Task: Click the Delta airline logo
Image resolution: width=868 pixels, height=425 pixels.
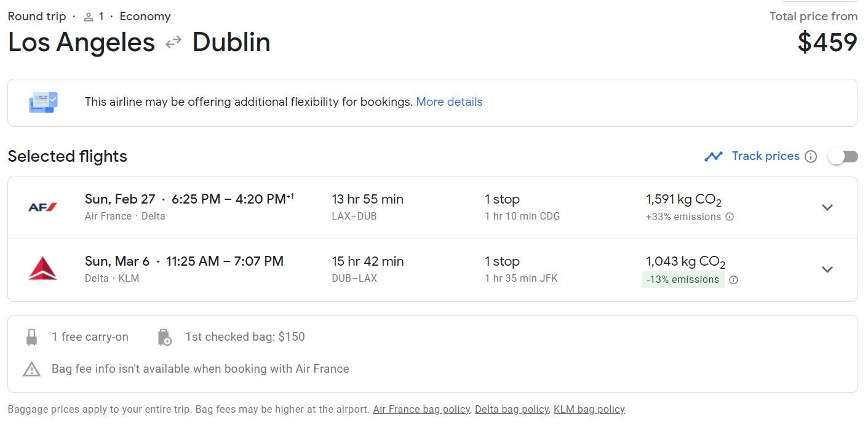Action: click(x=42, y=269)
